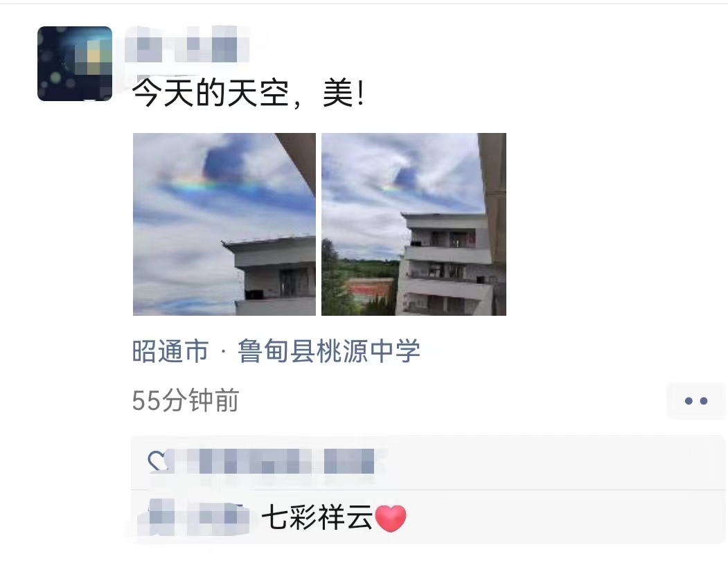Screen dimensions: 728x563
Task: Tap the rainbow in the first photo
Action: (x=209, y=184)
